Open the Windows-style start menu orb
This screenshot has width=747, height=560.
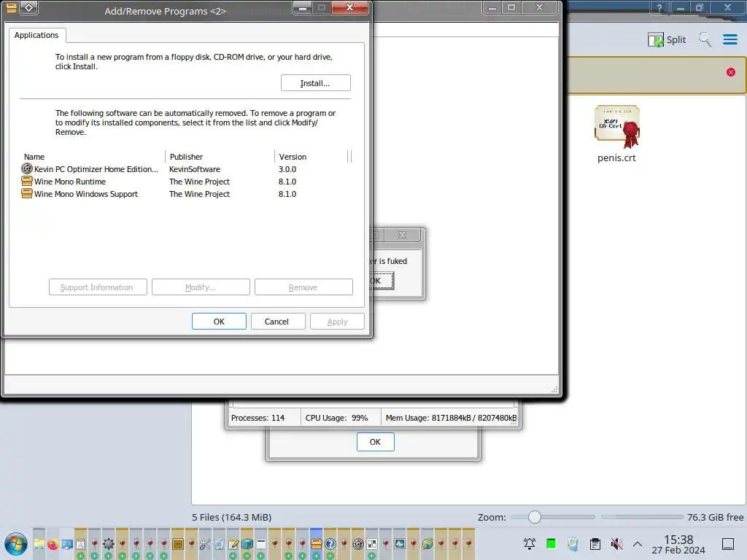[16, 544]
